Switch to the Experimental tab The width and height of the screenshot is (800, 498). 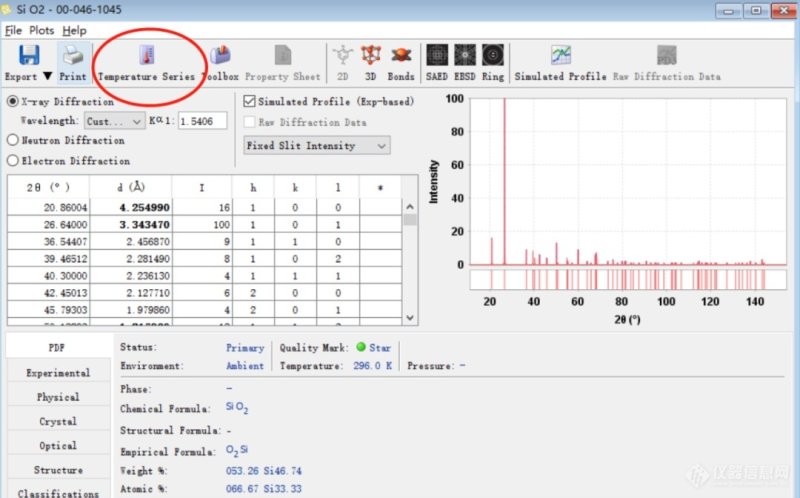(x=57, y=373)
